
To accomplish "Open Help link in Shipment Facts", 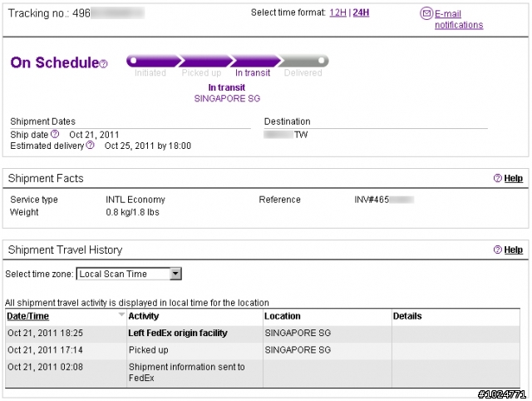I will click(514, 179).
